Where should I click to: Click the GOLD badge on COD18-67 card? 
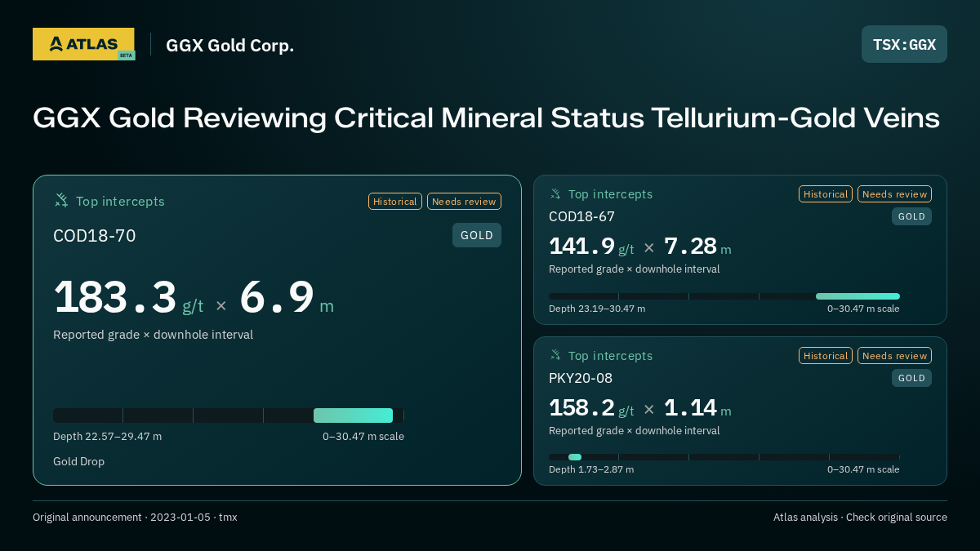point(911,216)
